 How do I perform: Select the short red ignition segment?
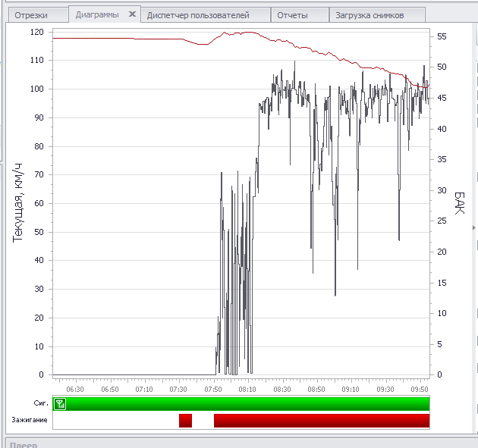tap(185, 421)
